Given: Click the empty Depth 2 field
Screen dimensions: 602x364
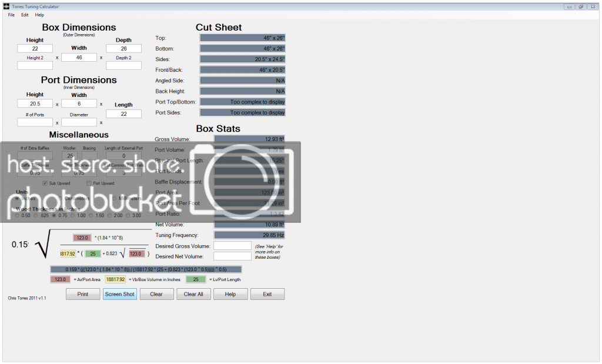Looking at the screenshot, I should click(x=123, y=66).
